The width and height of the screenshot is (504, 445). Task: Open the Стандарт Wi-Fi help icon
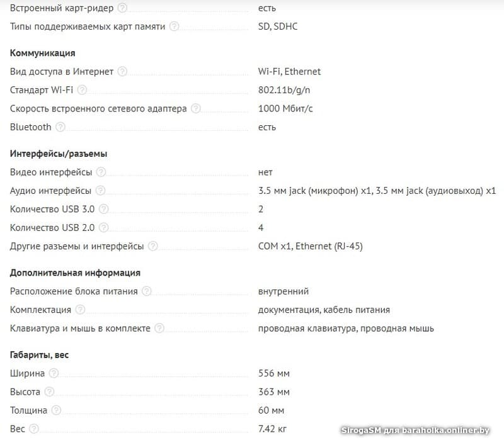click(x=82, y=90)
